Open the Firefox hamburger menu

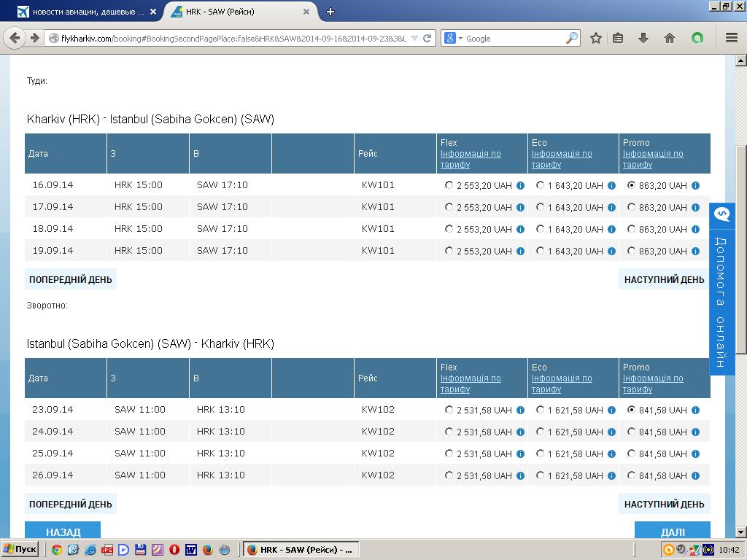(x=732, y=38)
